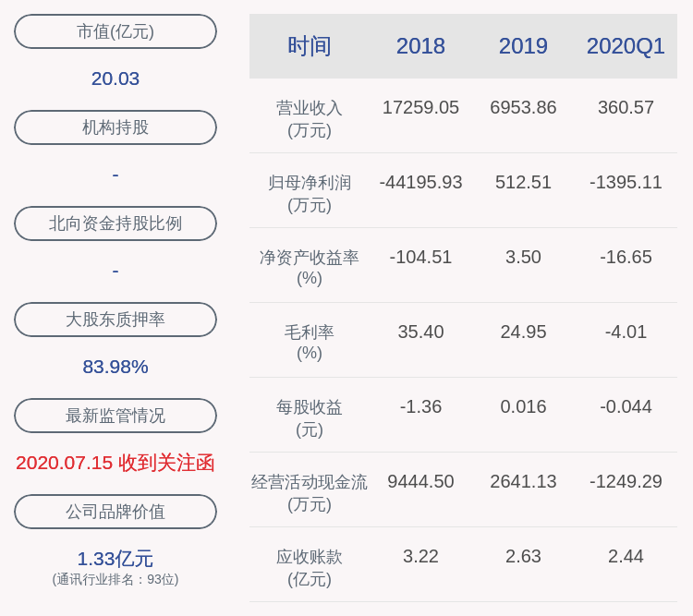Select revenue value 6953.86
Viewport: 693px width, 616px height.
tap(523, 107)
